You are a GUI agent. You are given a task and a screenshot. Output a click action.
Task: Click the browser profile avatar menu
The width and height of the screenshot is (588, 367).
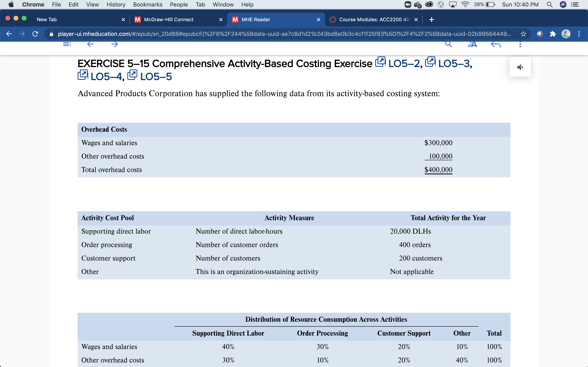[566, 34]
